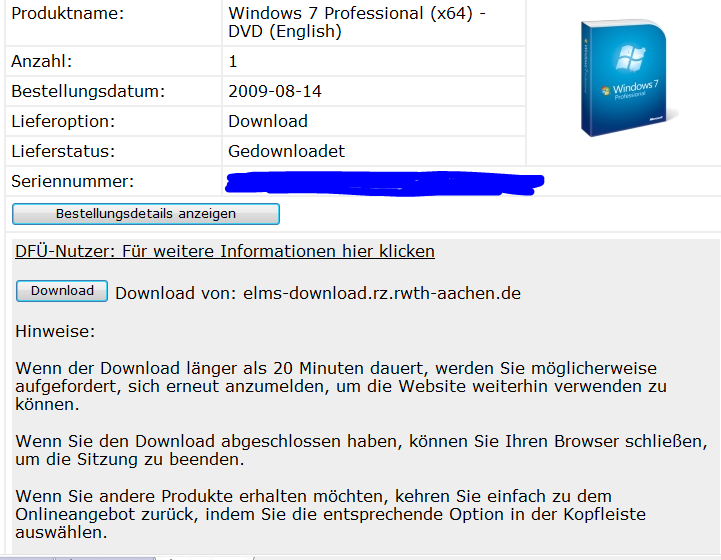Click the Anzahl value 1
Image resolution: width=721 pixels, height=560 pixels.
click(233, 62)
